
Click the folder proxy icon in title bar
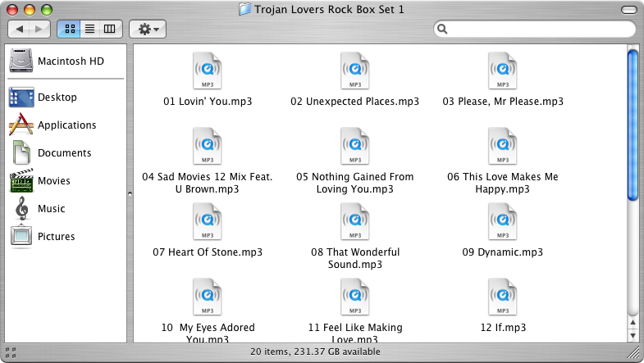click(x=244, y=9)
